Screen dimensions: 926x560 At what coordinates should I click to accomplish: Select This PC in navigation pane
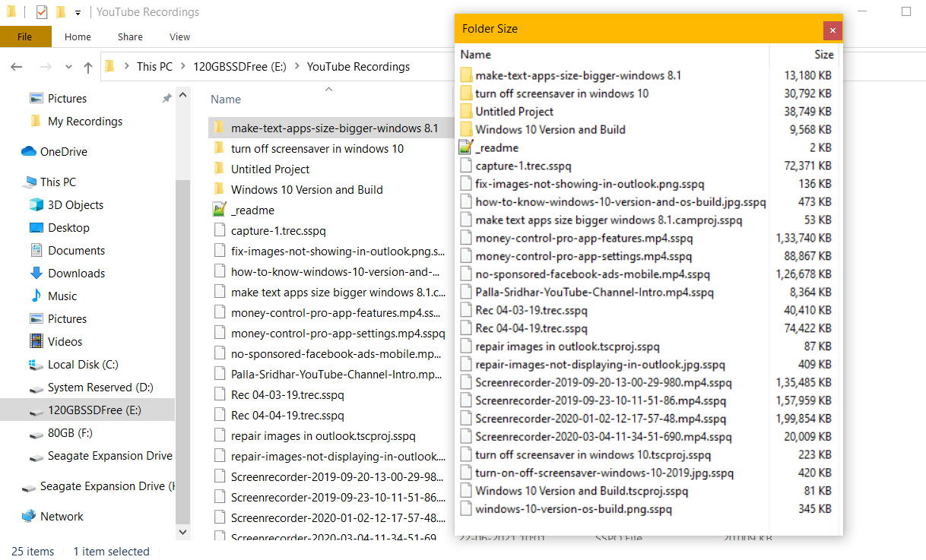click(x=58, y=182)
